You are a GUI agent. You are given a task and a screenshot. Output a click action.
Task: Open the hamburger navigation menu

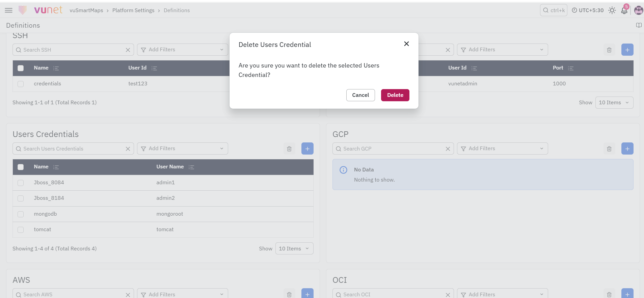[x=9, y=10]
